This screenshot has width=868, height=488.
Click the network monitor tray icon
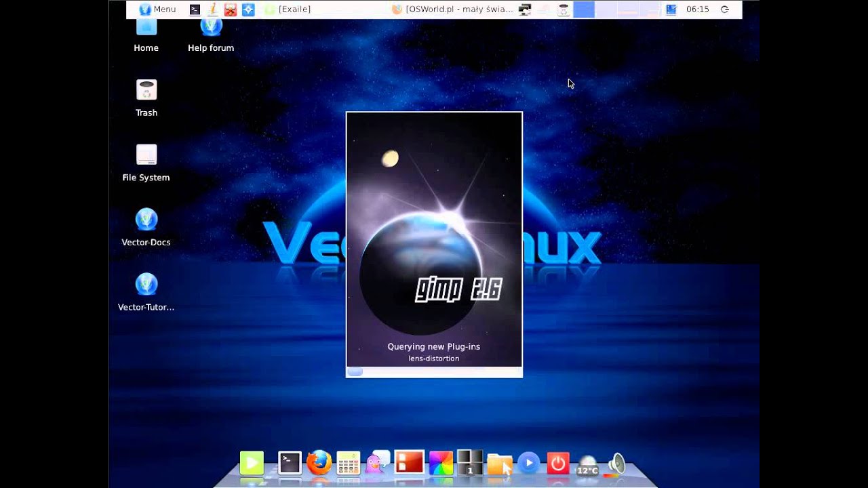[x=525, y=9]
